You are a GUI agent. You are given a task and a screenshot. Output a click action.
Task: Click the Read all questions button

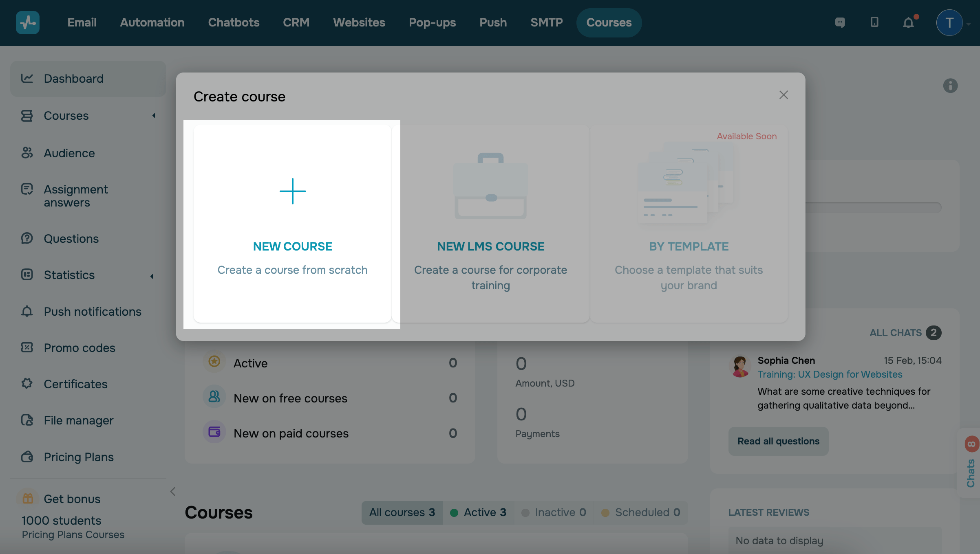coord(778,441)
